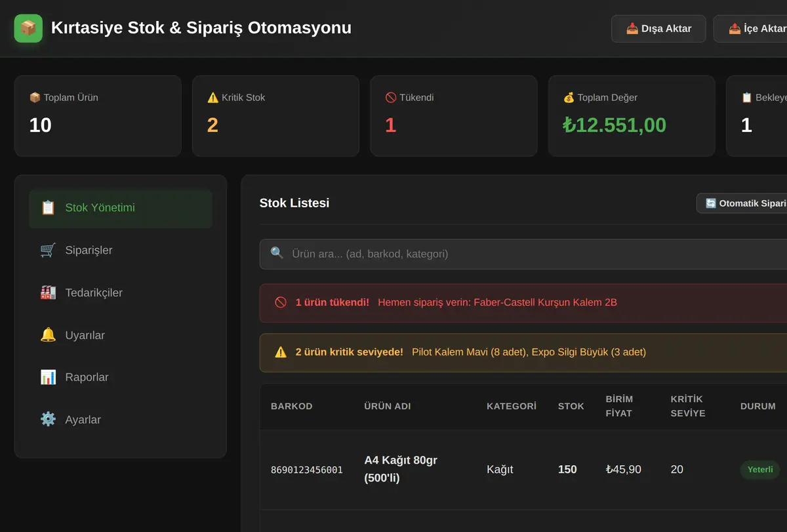This screenshot has width=787, height=532.
Task: Go to the Siparişler section
Action: coord(121,250)
